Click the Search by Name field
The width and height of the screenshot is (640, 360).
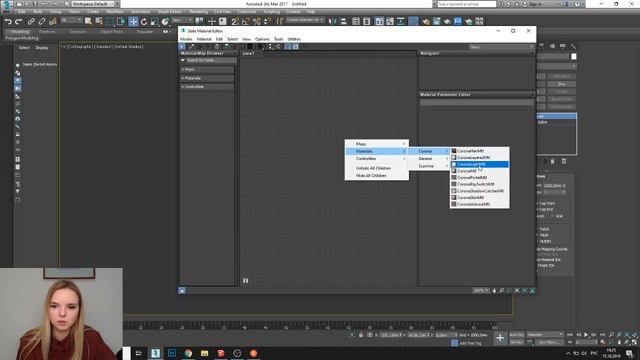(211, 60)
